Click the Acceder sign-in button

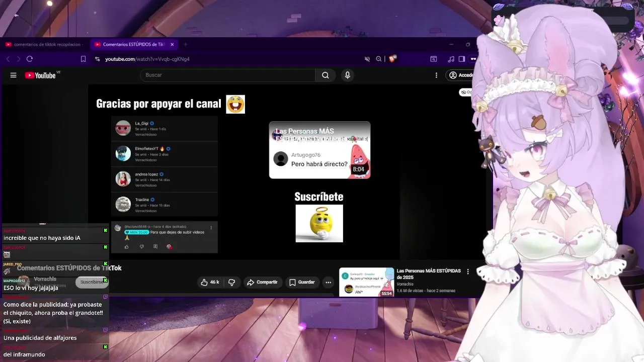[460, 75]
